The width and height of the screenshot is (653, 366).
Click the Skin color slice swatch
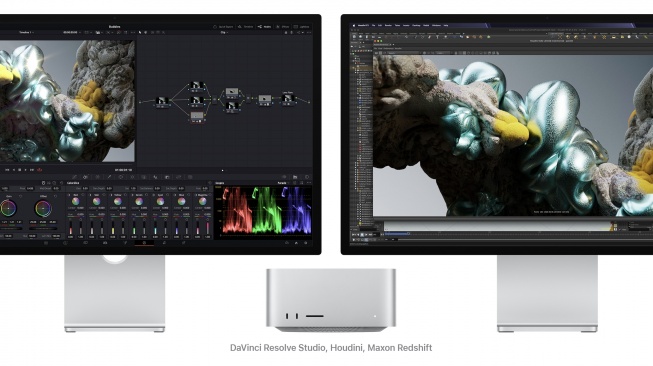pyautogui.click(x=96, y=202)
